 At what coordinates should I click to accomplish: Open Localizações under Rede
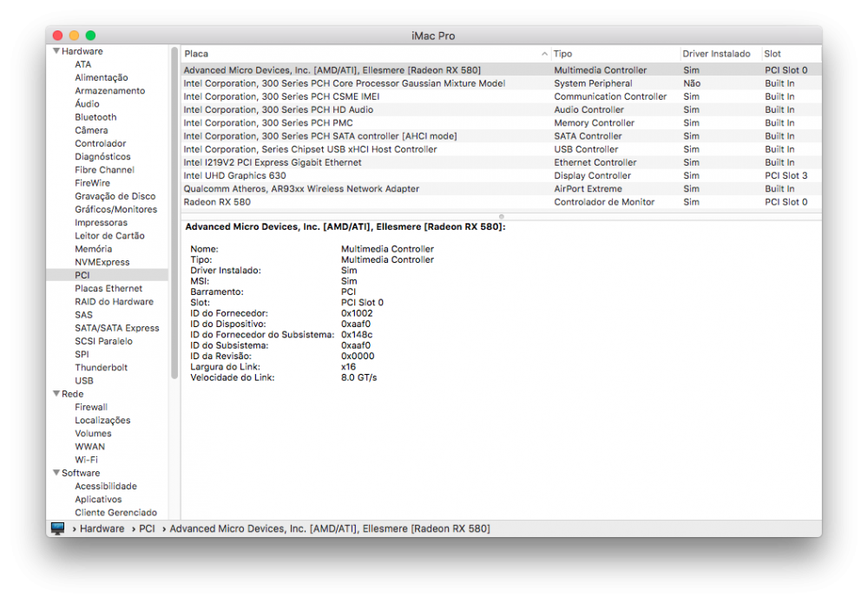102,421
